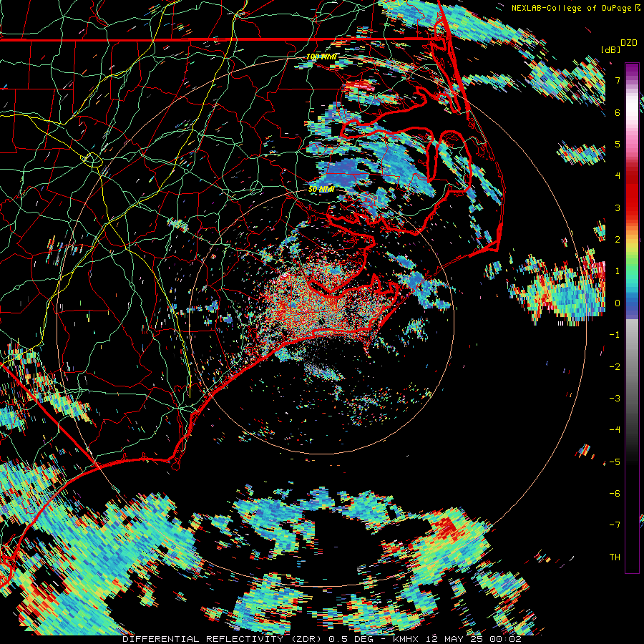Screen dimensions: 644x644
Task: Click the 50 NMI range ring label
Action: click(x=321, y=190)
